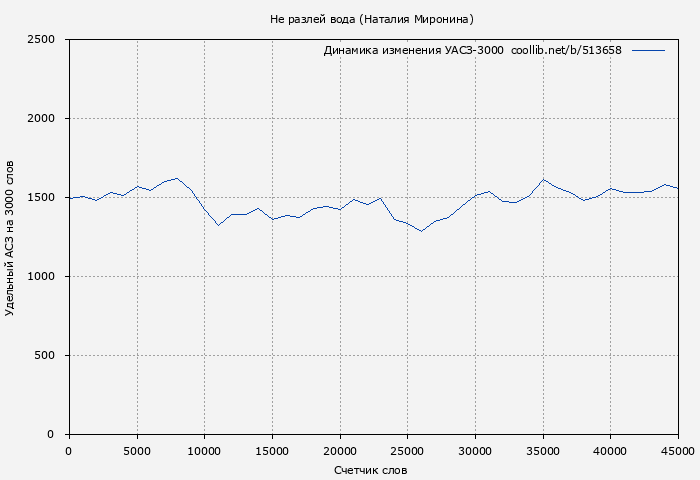This screenshot has height=480, width=700.
Task: Click the "Динамика изменения УАСЗ-3000" legend label
Action: click(413, 51)
